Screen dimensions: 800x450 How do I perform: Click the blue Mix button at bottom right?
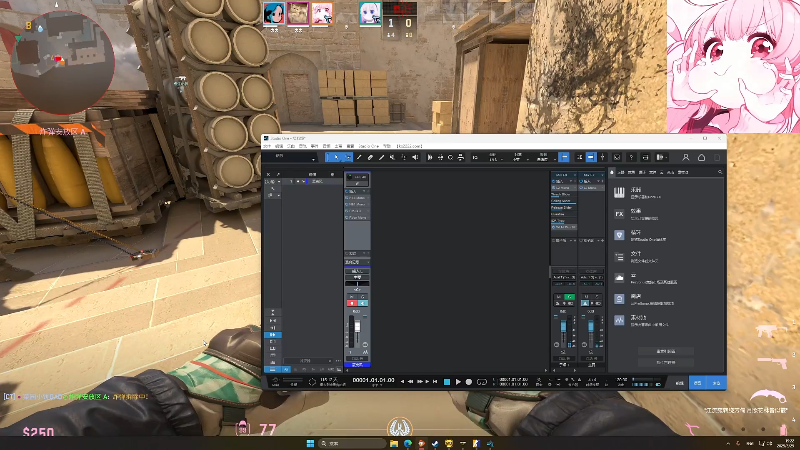tap(698, 383)
